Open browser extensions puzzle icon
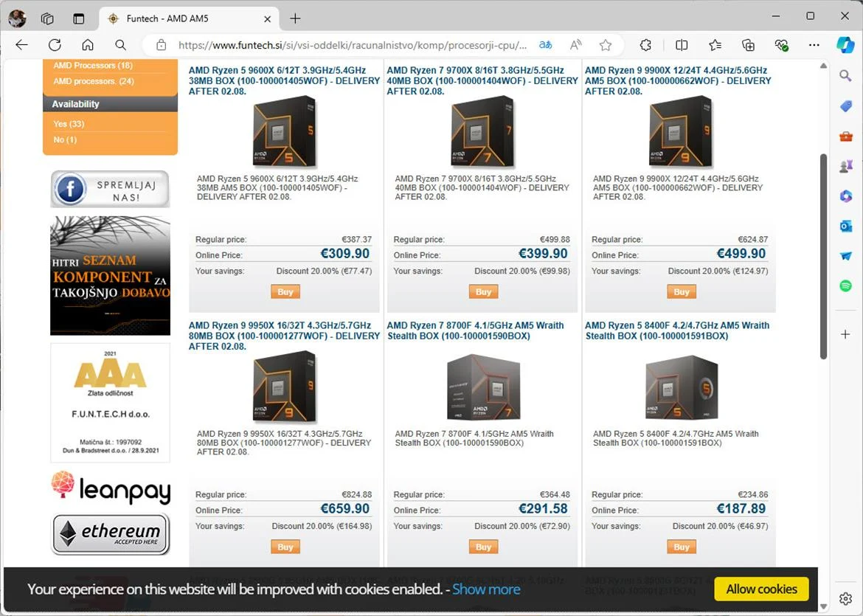Image resolution: width=863 pixels, height=616 pixels. (x=645, y=45)
